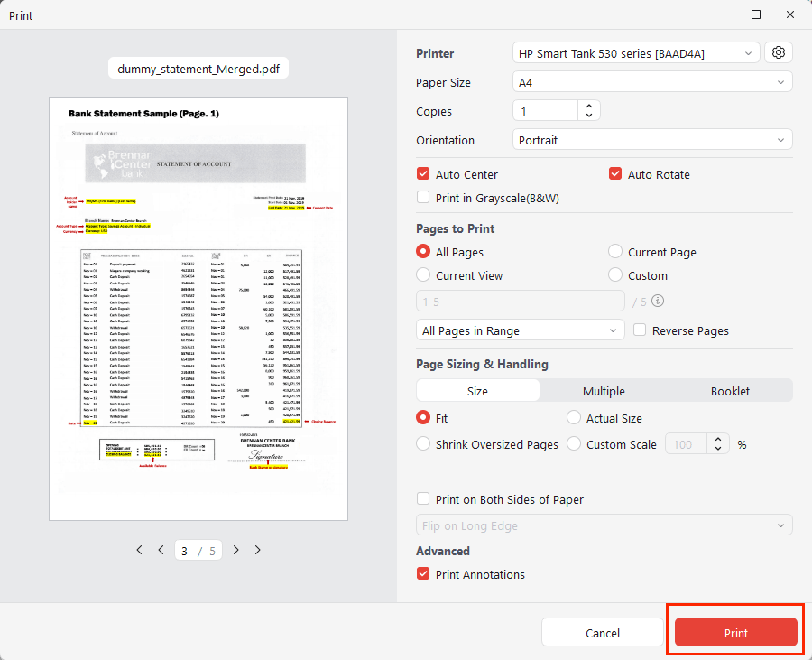The height and width of the screenshot is (660, 812).
Task: Open the Orientation dropdown
Action: pos(652,140)
